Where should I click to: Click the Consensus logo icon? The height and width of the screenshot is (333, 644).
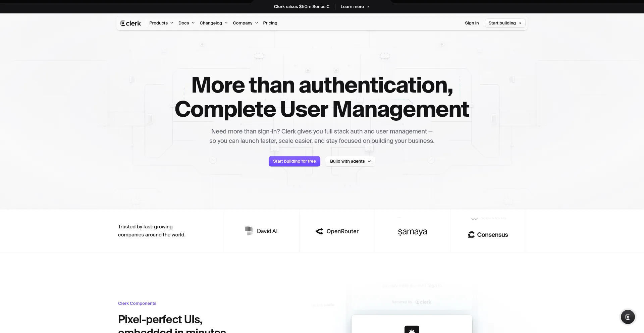click(471, 235)
